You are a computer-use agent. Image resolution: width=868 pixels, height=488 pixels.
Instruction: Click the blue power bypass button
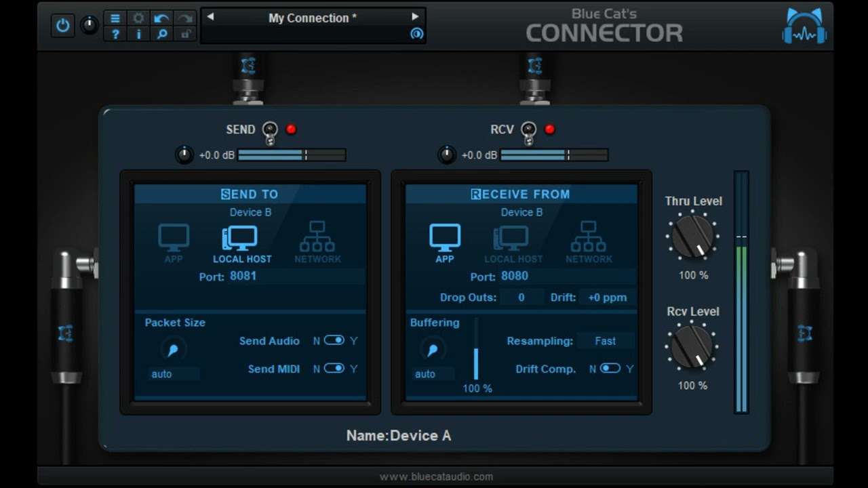63,26
